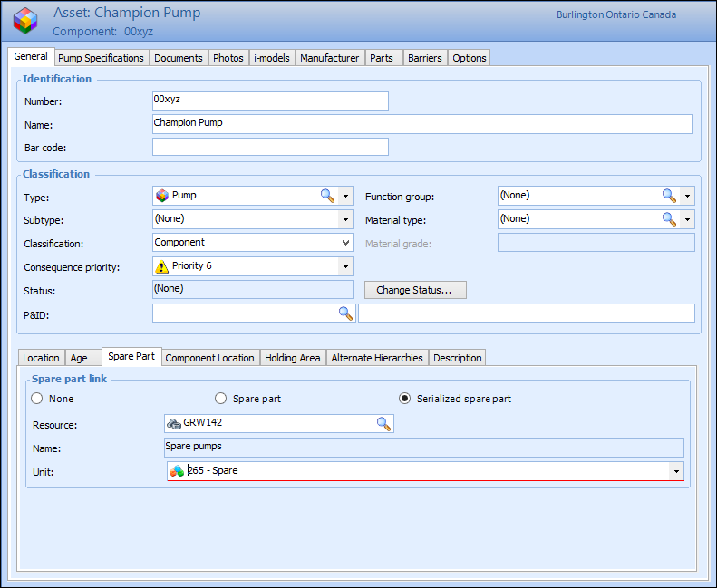717x588 pixels.
Task: Switch to the Pump Specifications tab
Action: pos(101,58)
